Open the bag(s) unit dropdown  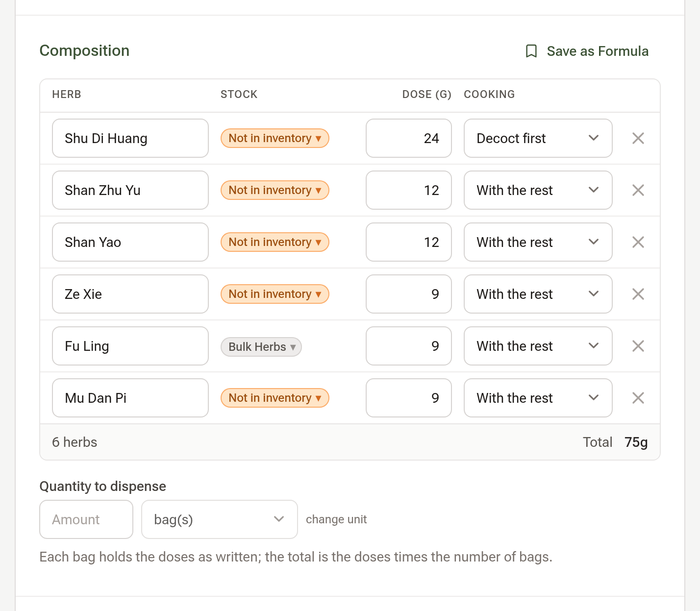[220, 519]
